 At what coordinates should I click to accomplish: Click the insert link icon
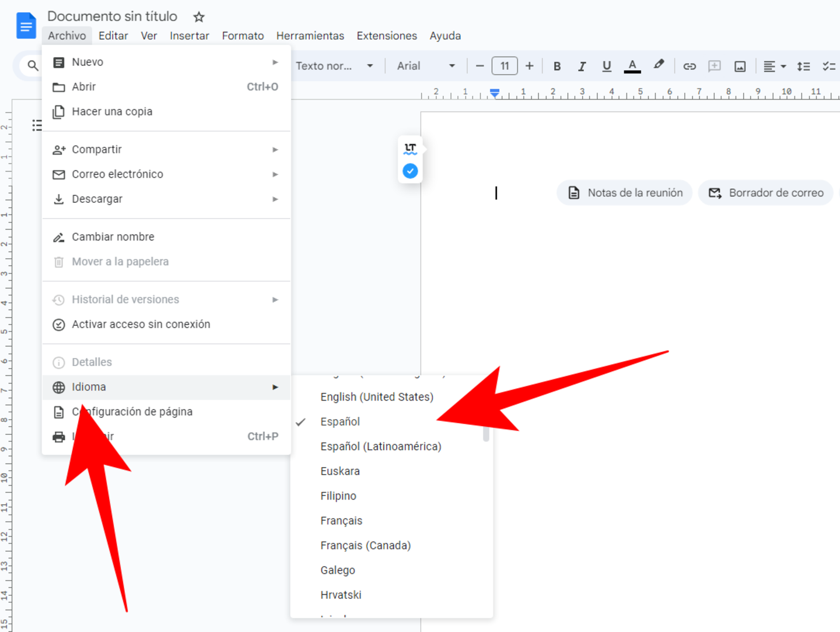[689, 66]
